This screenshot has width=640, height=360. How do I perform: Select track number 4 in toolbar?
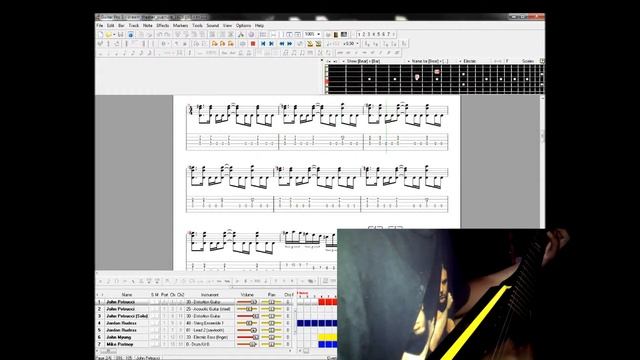click(x=373, y=34)
